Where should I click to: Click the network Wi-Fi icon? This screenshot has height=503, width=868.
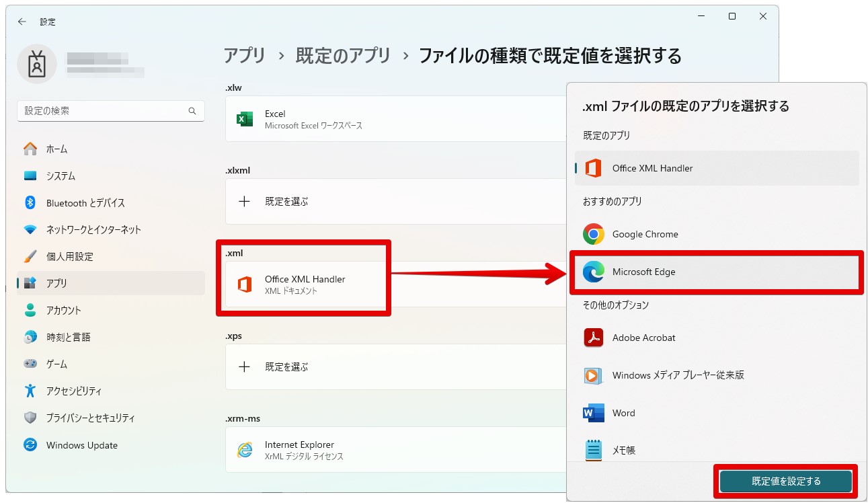click(30, 229)
